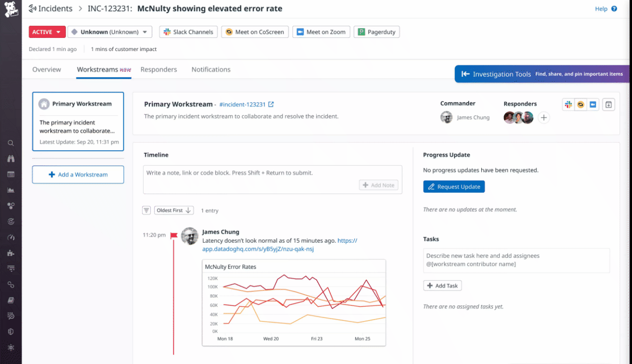The image size is (632, 364).
Task: Open the radar target monitors icon in sidebar
Action: pyautogui.click(x=11, y=221)
